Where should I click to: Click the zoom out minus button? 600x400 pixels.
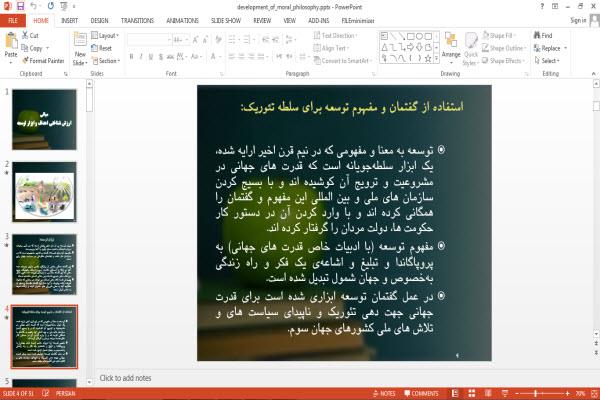point(517,393)
